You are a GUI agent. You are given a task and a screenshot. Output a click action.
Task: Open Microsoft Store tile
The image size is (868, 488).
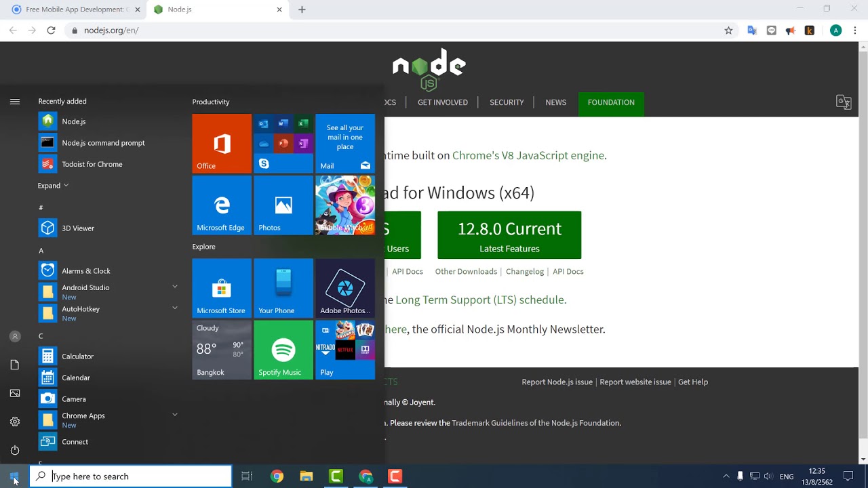[222, 288]
